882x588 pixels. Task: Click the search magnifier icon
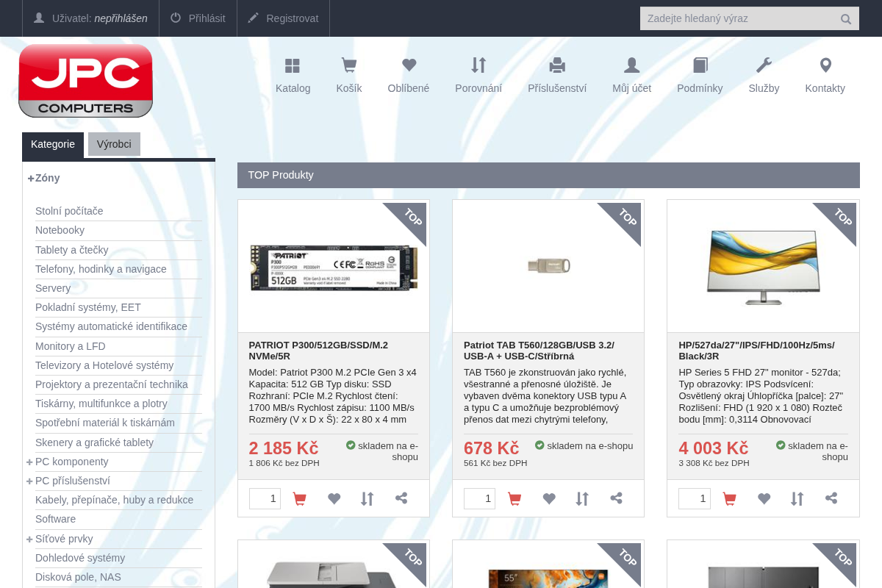coord(846,19)
